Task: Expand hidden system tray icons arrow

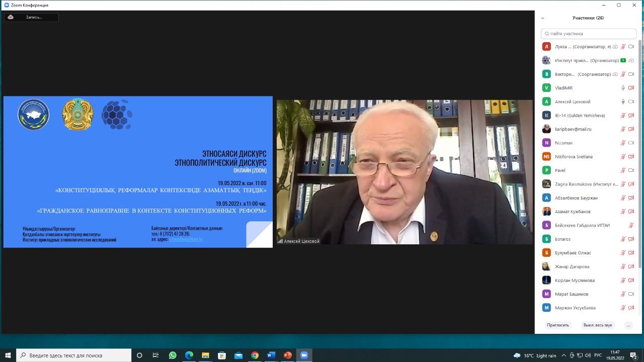Action: coord(563,355)
